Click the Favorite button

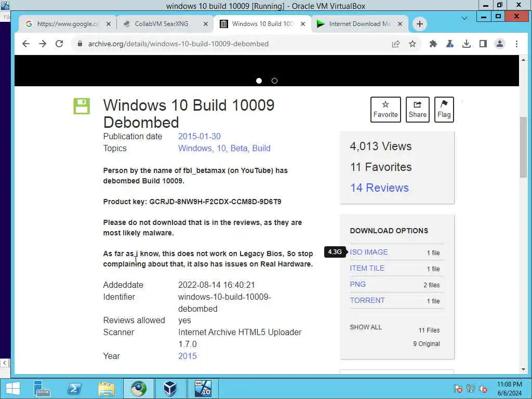click(x=385, y=110)
